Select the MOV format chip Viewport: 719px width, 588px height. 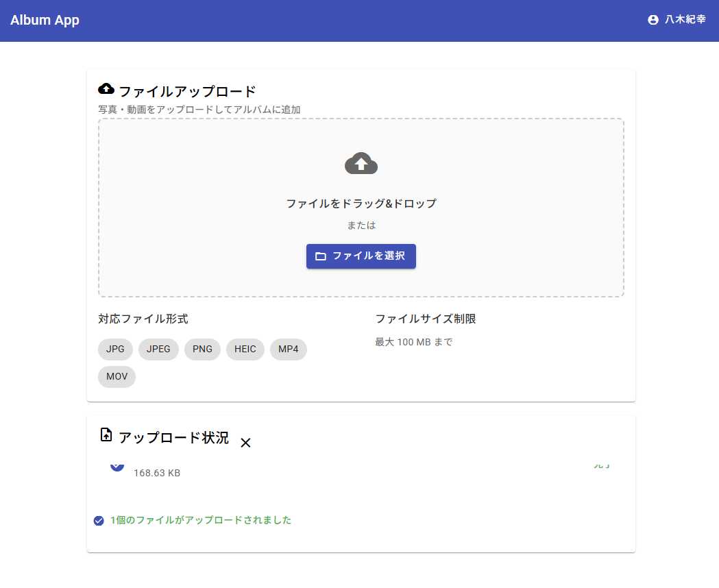coord(117,376)
